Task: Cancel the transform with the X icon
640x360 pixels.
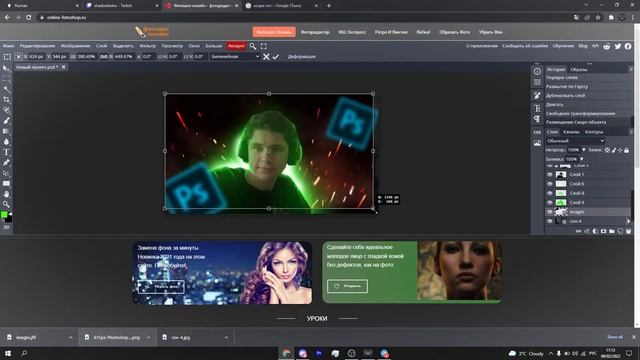Action: [266, 57]
